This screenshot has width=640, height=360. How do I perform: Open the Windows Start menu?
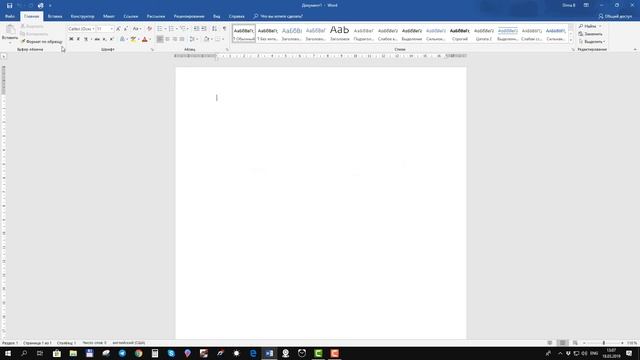tap(8, 353)
